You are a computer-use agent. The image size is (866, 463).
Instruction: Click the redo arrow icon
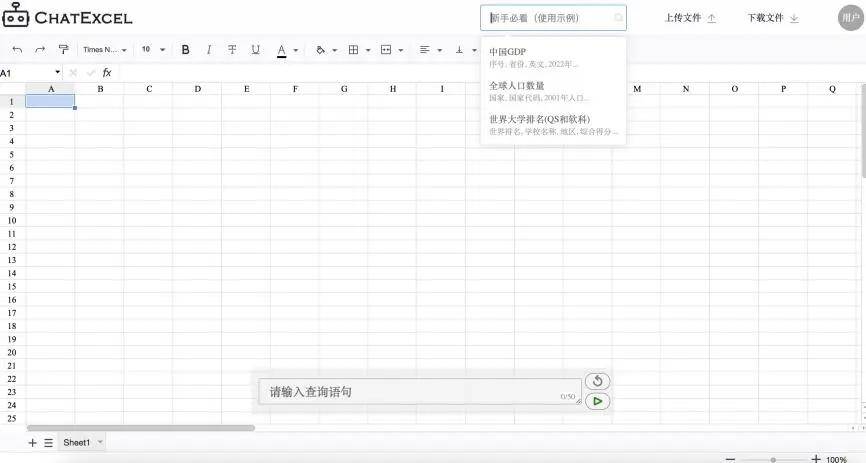[40, 50]
